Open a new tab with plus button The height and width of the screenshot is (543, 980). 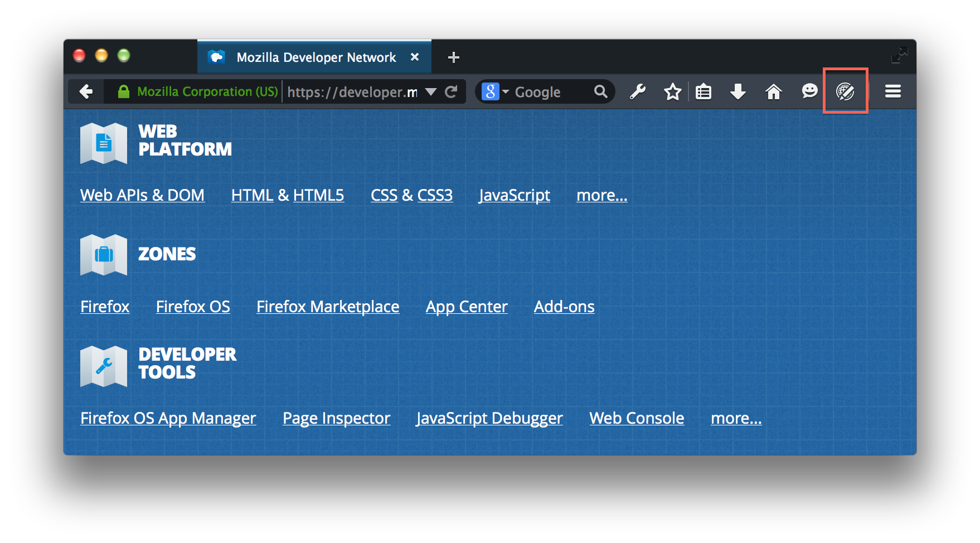[x=454, y=57]
